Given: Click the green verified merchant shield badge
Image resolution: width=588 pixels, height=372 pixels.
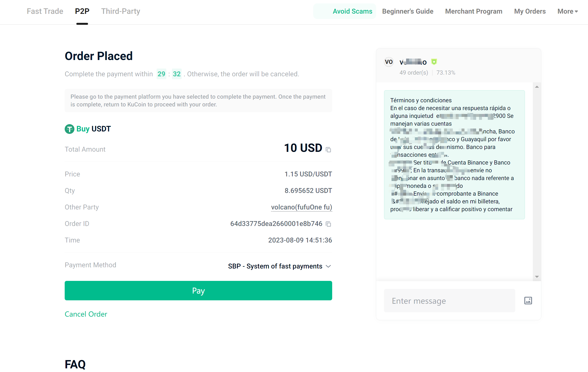Looking at the screenshot, I should (434, 62).
